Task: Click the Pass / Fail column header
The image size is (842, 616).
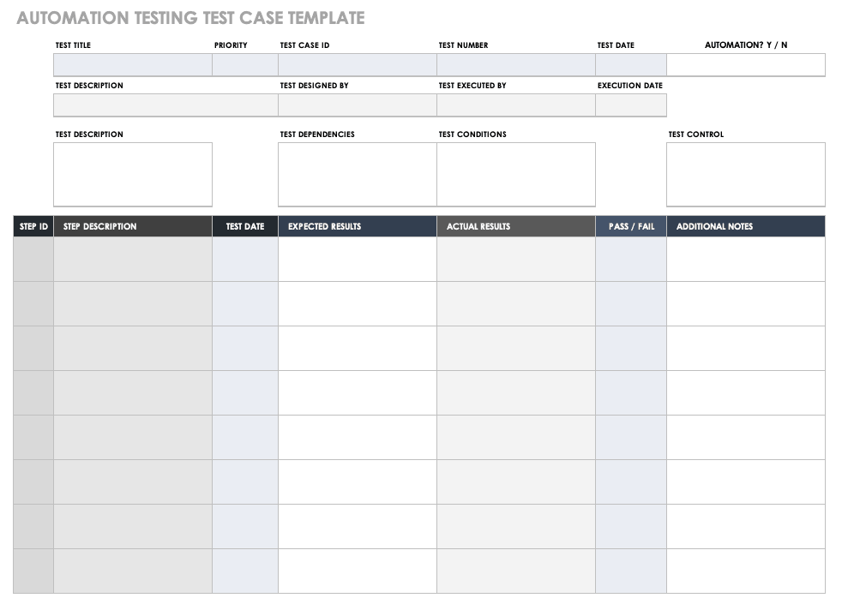Action: [631, 226]
